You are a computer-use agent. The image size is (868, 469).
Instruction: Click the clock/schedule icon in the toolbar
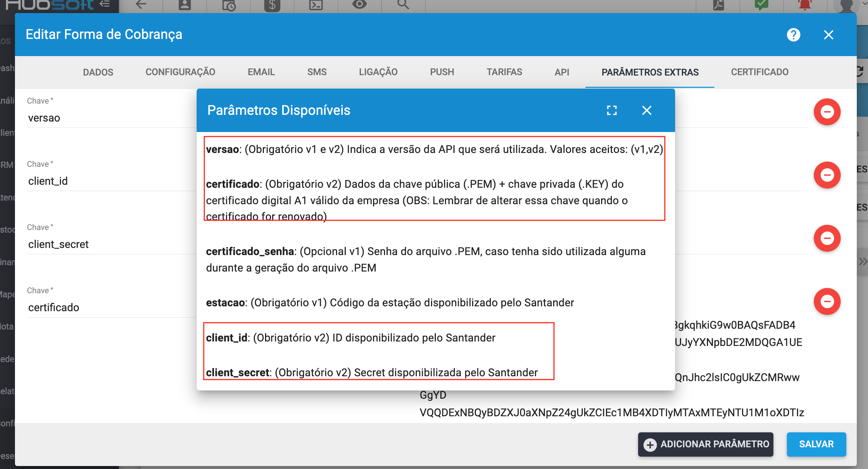[x=228, y=5]
